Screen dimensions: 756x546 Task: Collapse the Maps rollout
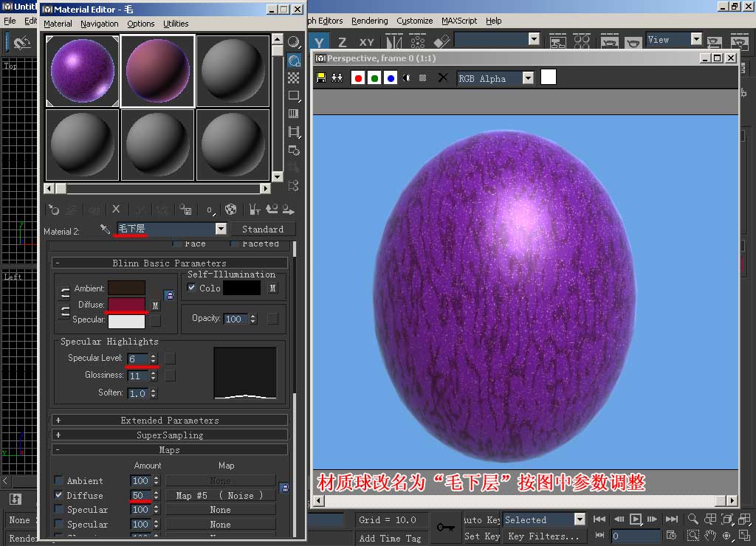click(x=170, y=450)
